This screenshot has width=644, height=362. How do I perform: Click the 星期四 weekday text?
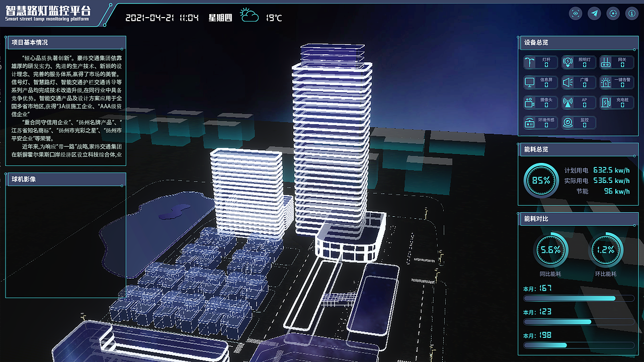(220, 18)
